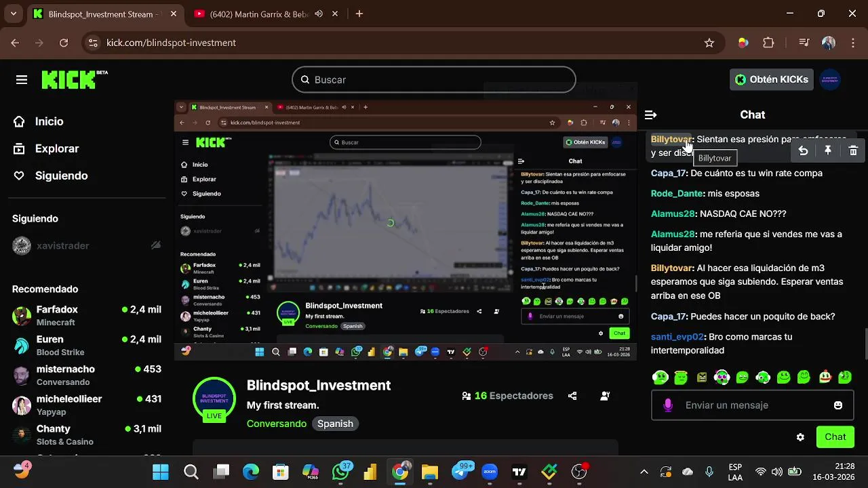868x488 pixels.
Task: Click the username Capa_17 asking about win rate
Action: 669,173
